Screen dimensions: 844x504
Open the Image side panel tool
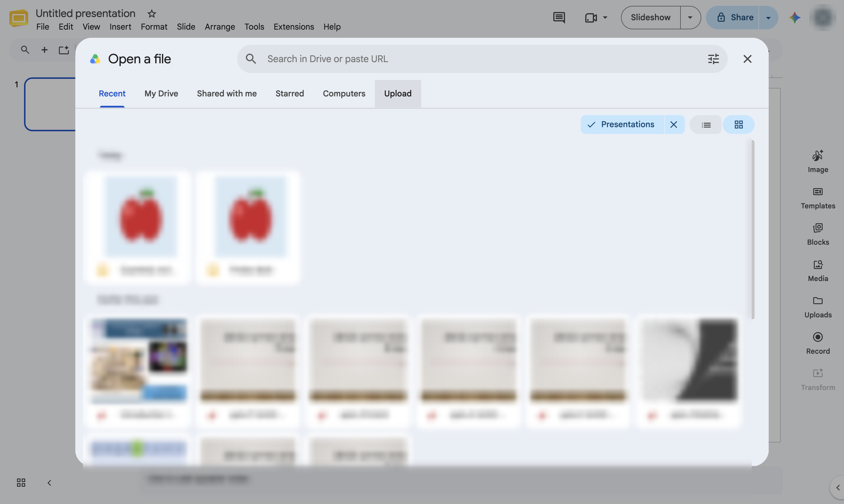pos(818,162)
